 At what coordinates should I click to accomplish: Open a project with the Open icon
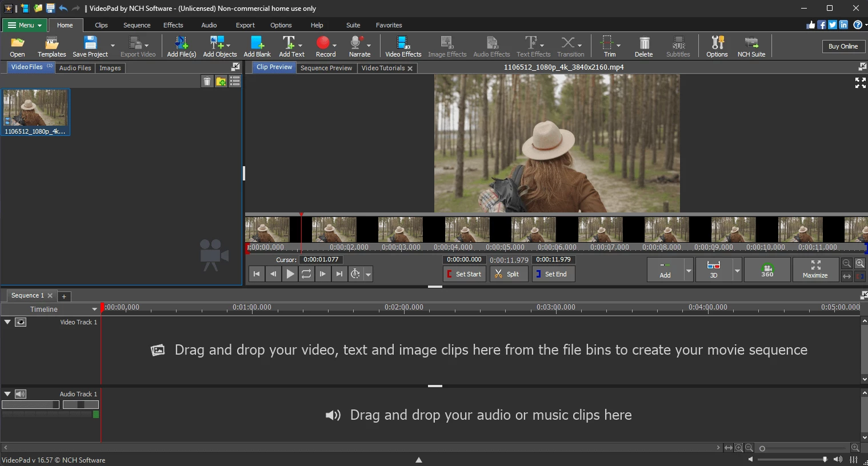[17, 46]
